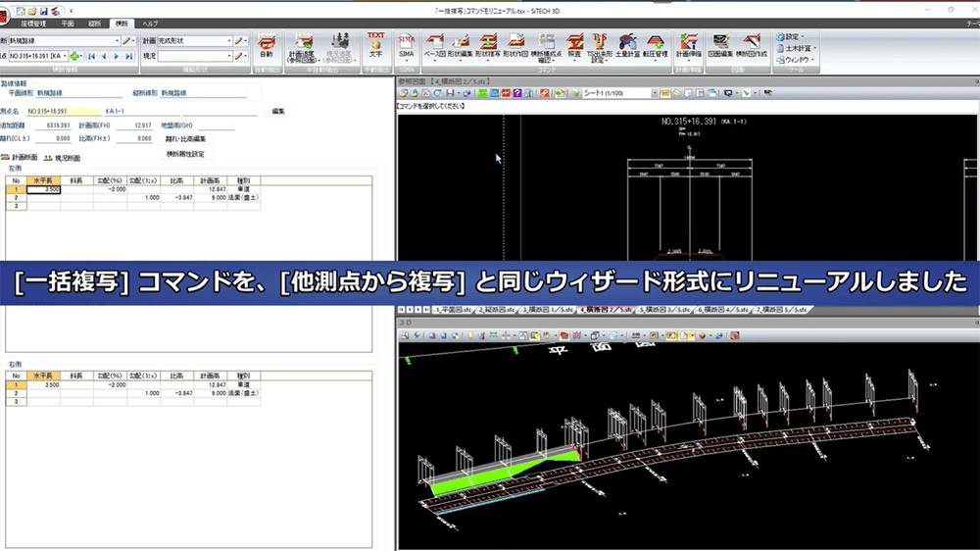Switch to 座標管理 ribbon tab
This screenshot has width=980, height=551.
coord(33,24)
